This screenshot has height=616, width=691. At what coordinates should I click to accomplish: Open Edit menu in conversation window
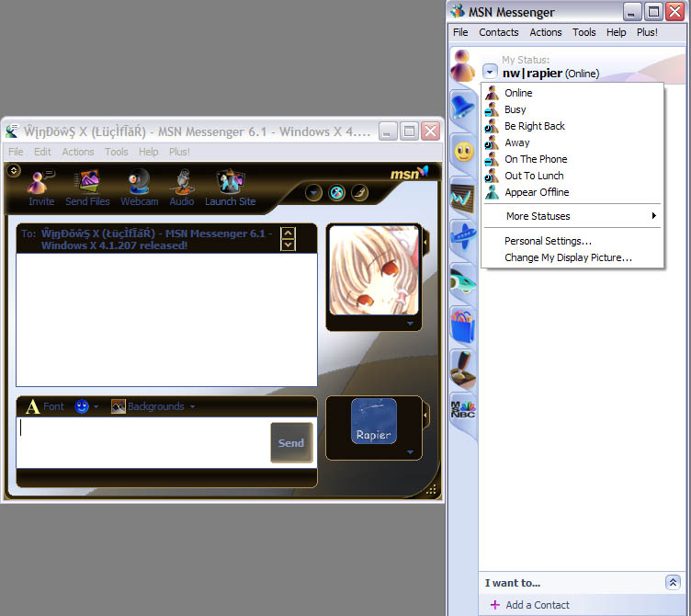tap(42, 152)
